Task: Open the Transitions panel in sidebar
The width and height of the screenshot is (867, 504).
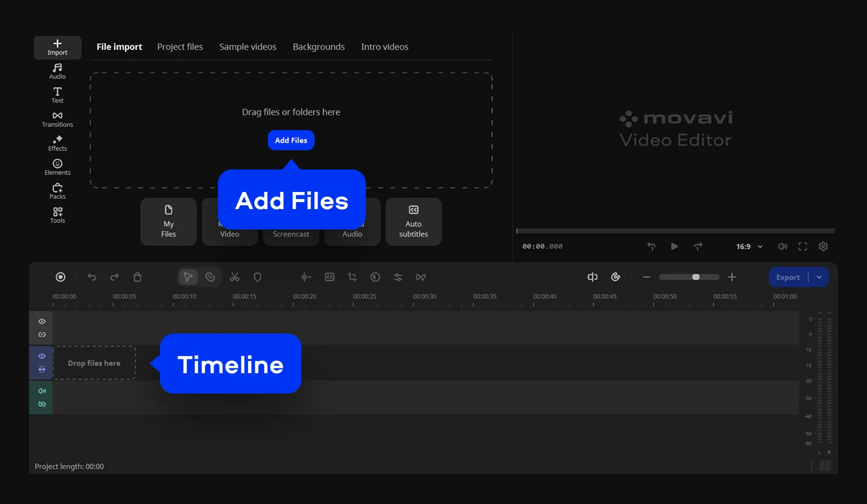Action: tap(57, 119)
